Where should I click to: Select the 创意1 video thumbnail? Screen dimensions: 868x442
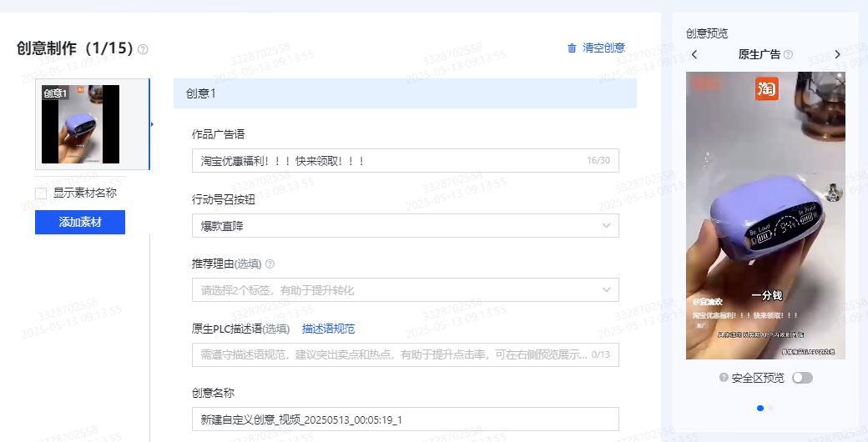point(81,124)
